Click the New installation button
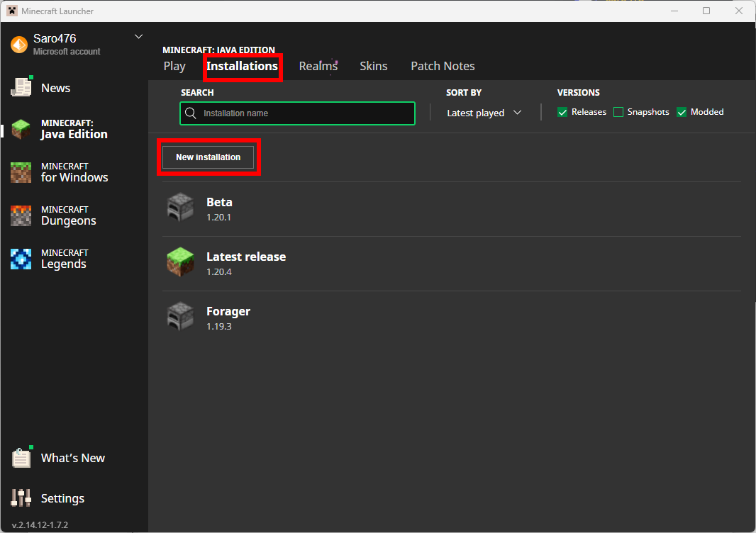756x533 pixels. click(x=209, y=157)
